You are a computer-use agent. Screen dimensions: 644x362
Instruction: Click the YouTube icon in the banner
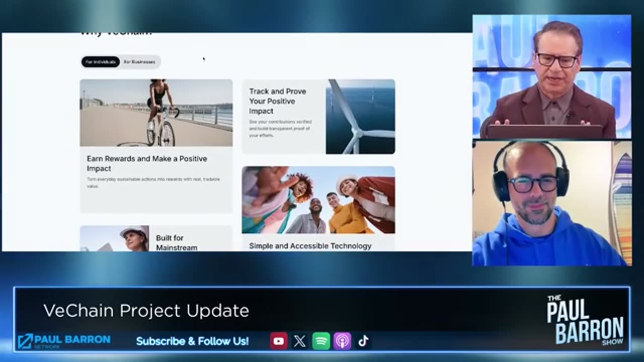(x=278, y=341)
